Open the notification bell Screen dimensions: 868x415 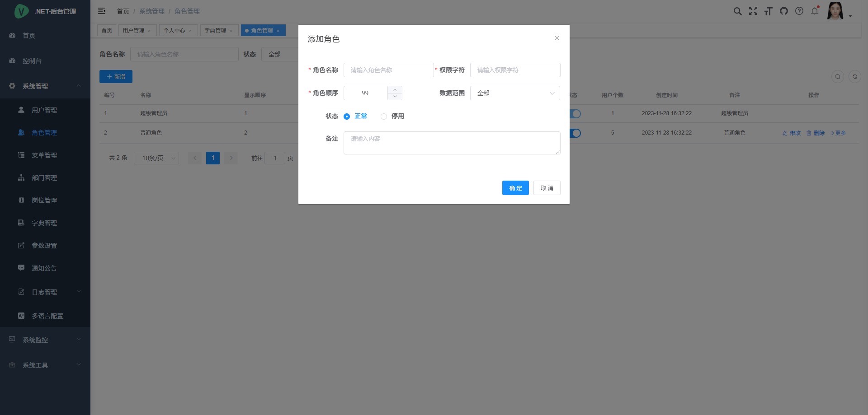[815, 11]
